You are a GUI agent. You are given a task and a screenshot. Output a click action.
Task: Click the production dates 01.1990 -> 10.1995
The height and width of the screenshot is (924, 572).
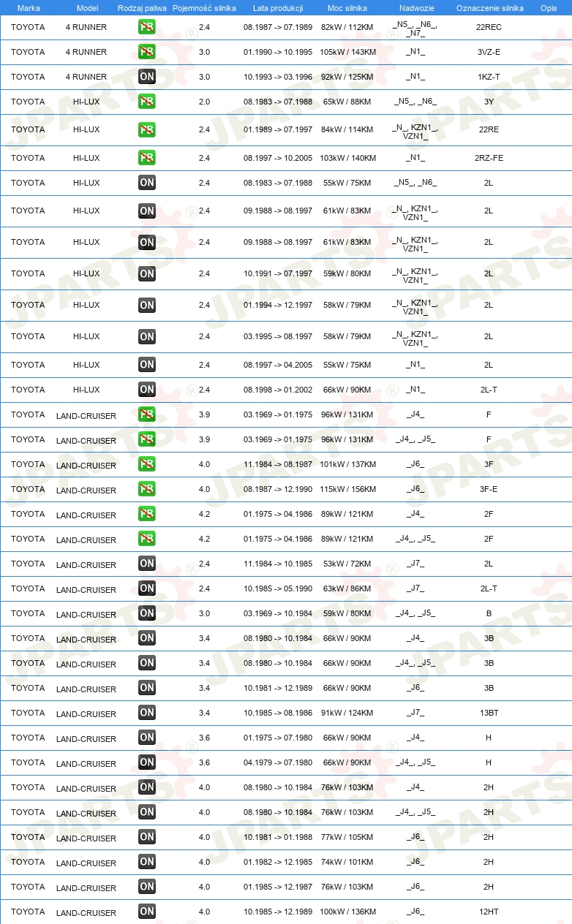tap(278, 52)
